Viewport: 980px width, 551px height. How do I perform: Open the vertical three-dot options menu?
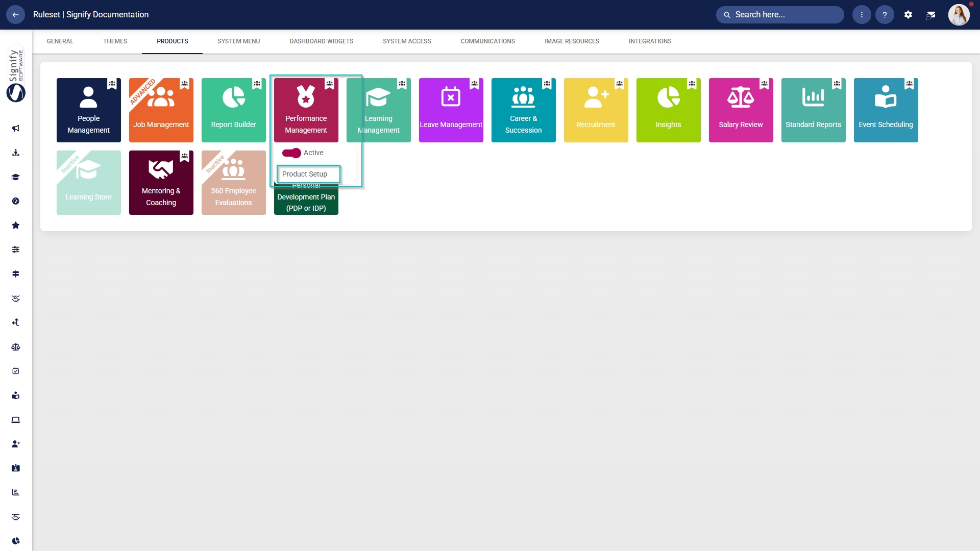862,15
